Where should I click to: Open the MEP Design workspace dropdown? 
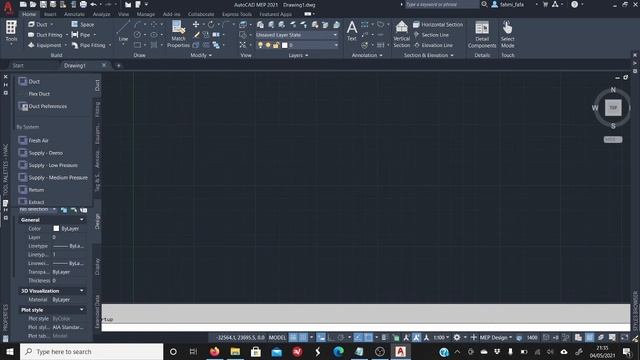pyautogui.click(x=496, y=338)
